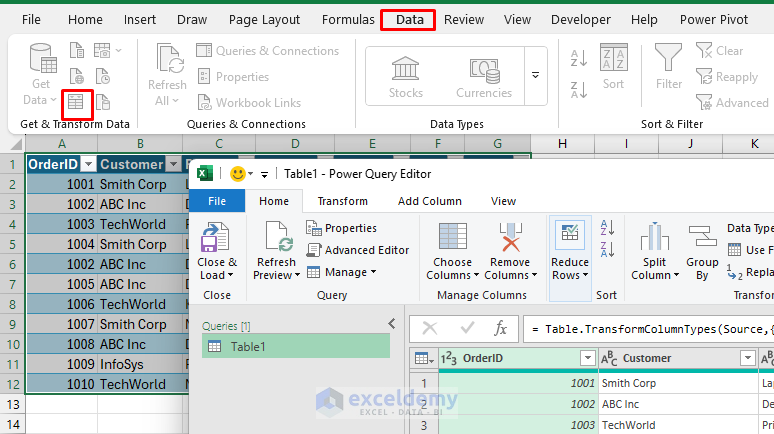Select row 13 header
Viewport: 774px width, 434px height.
click(x=13, y=404)
